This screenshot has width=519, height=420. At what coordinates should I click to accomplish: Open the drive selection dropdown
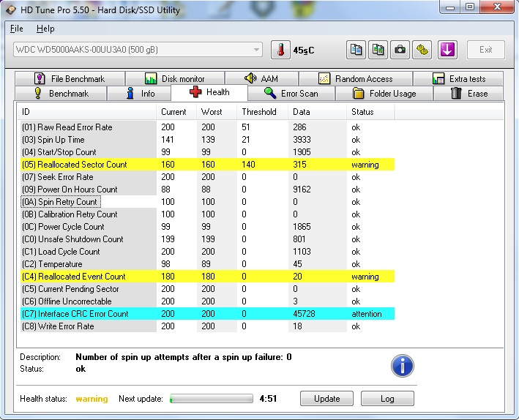(138, 50)
